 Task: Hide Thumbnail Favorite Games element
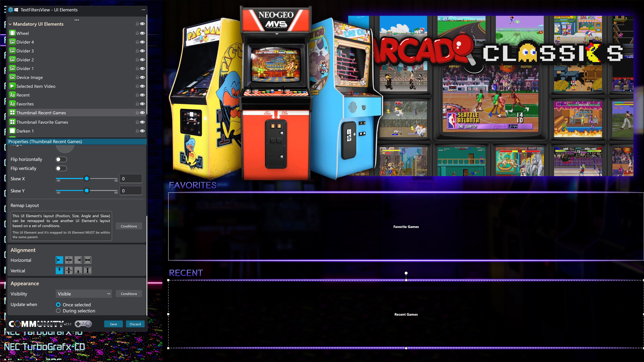[142, 122]
